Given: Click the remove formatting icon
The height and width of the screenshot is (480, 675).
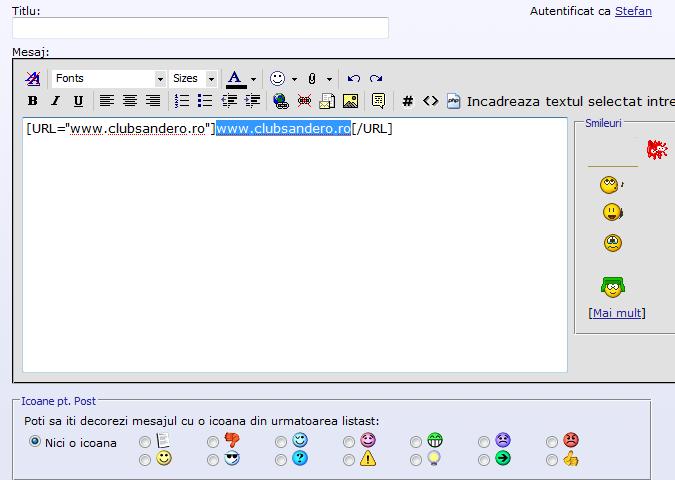Looking at the screenshot, I should tap(33, 79).
